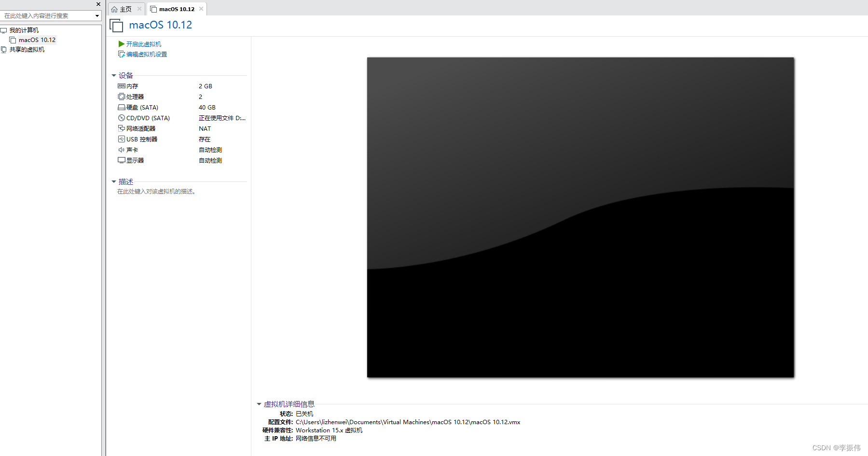Close the library sidebar panel with X
Viewport: 868px width, 456px height.
click(98, 4)
